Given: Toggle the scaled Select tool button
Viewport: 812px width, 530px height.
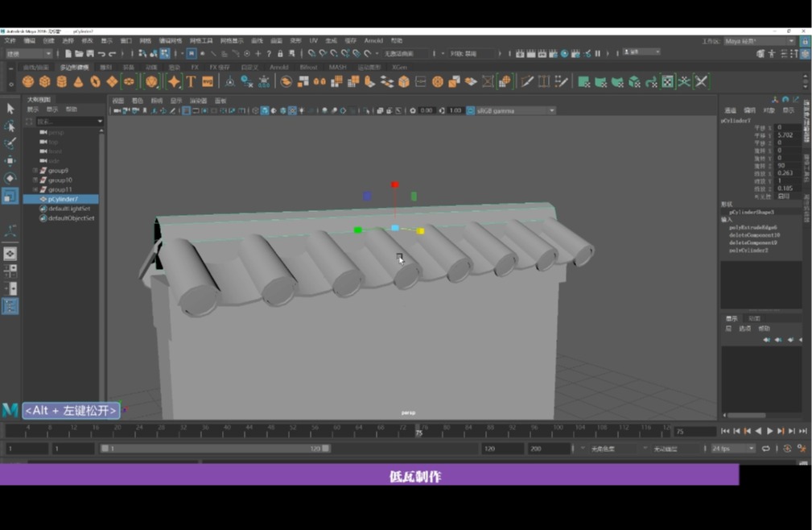Looking at the screenshot, I should click(x=10, y=196).
